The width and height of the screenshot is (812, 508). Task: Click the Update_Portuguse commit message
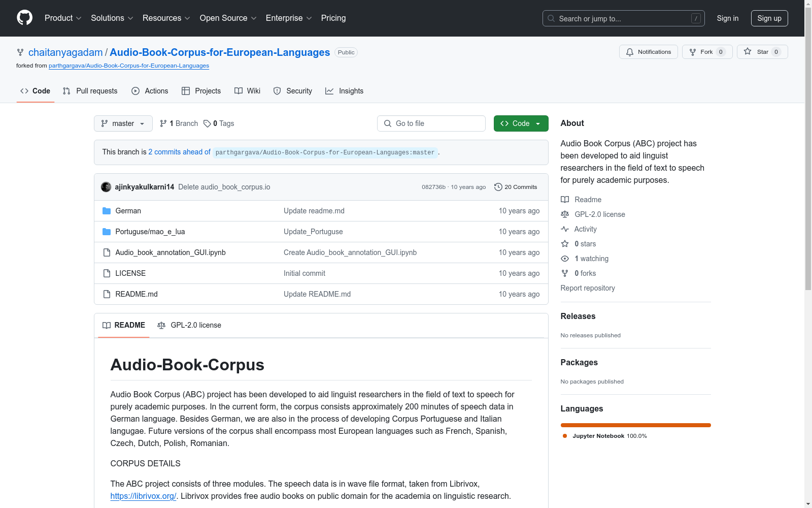click(313, 232)
